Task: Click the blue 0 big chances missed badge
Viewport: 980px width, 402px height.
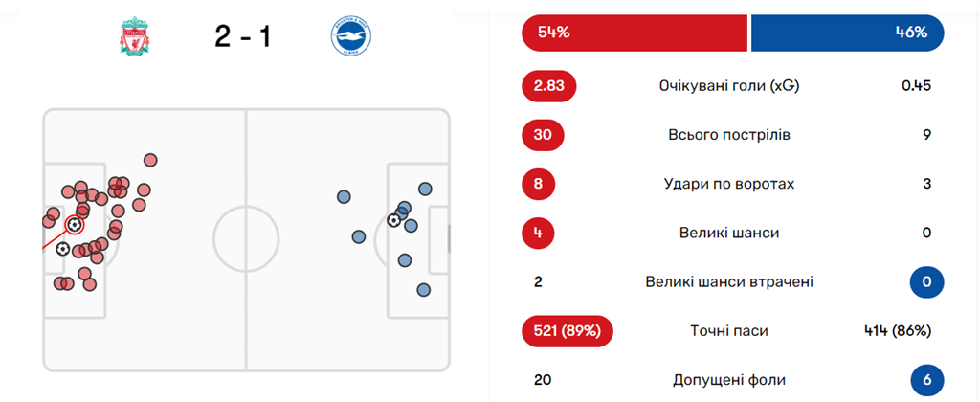Action: [926, 282]
